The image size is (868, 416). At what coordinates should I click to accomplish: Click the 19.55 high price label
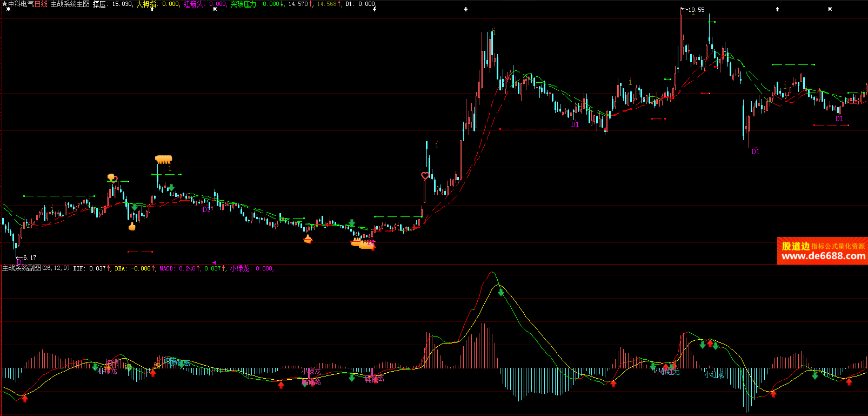coord(696,10)
